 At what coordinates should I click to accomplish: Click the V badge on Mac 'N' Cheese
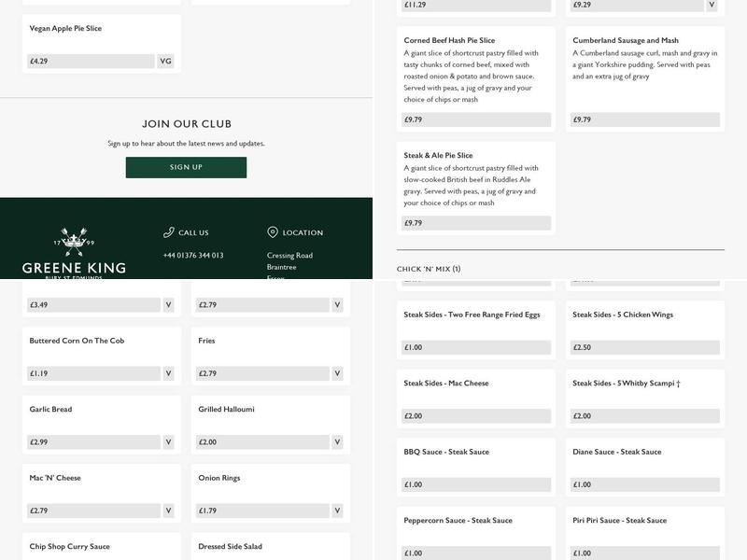[169, 511]
